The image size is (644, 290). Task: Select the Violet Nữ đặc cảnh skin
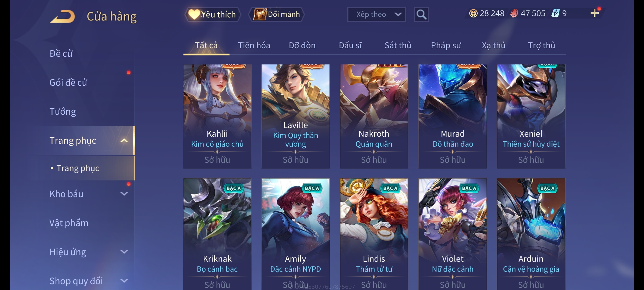pyautogui.click(x=453, y=234)
